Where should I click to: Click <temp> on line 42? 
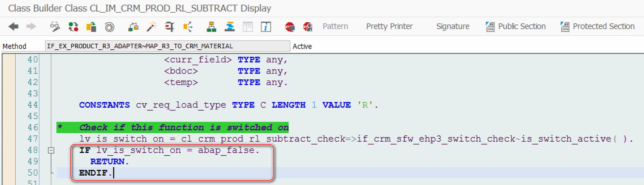tap(181, 82)
